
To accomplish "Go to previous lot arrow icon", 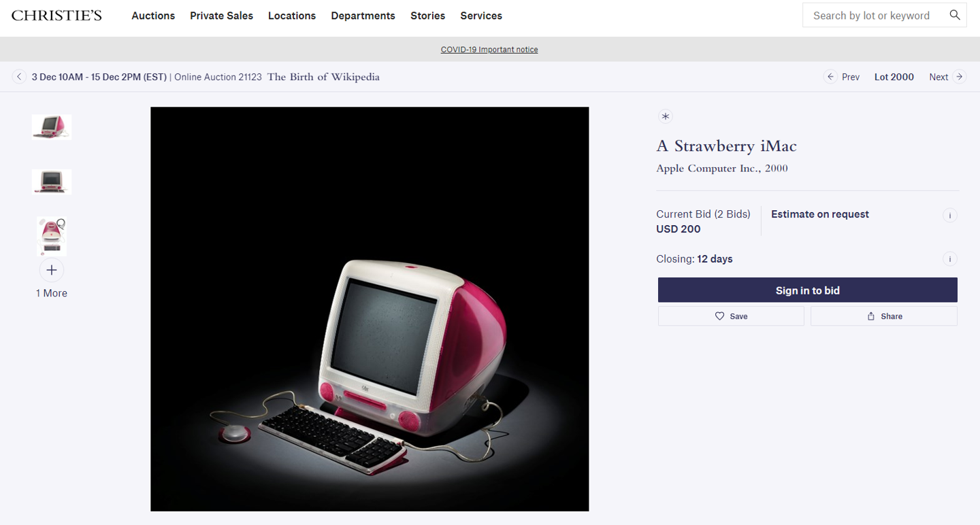I will [830, 77].
